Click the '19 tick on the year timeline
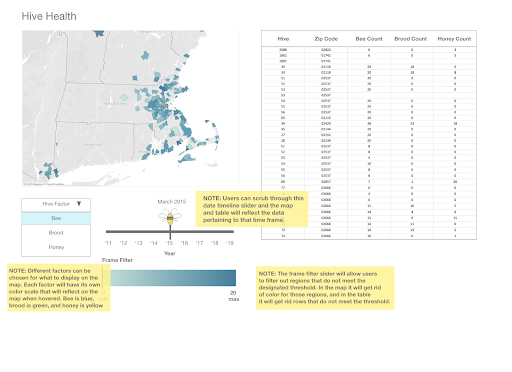This screenshot has height=372, width=512. click(x=230, y=243)
